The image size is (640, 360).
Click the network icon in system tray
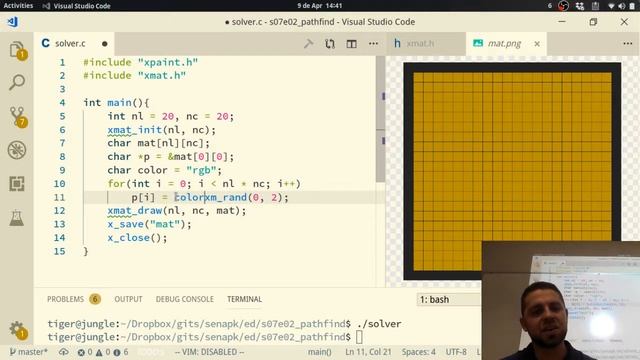[611, 6]
